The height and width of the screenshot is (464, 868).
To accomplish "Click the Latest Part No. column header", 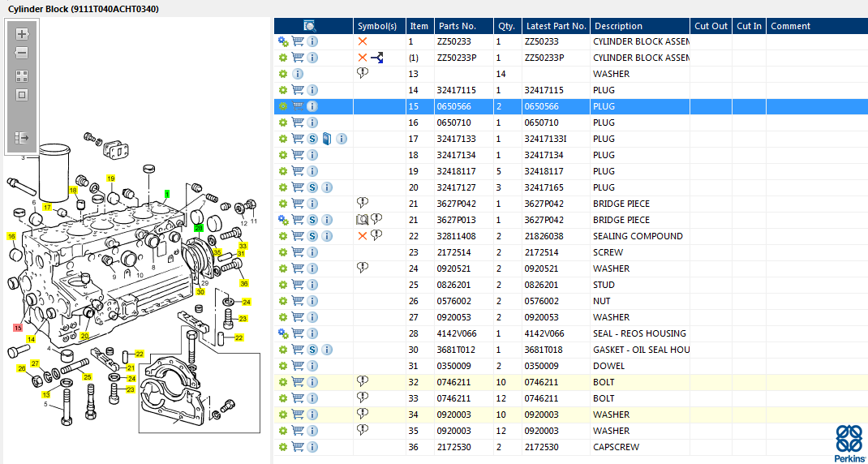I will click(556, 26).
